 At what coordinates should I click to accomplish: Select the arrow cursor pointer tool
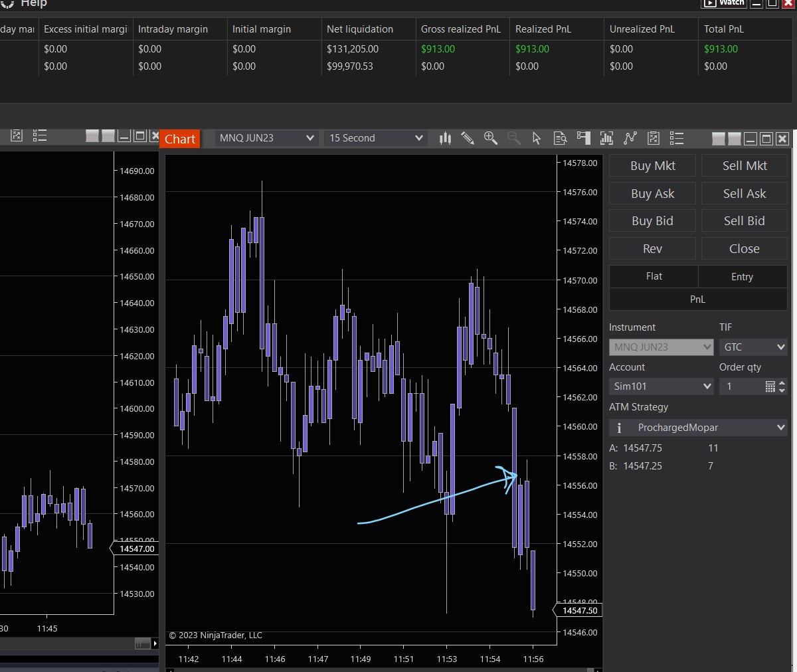click(x=537, y=138)
